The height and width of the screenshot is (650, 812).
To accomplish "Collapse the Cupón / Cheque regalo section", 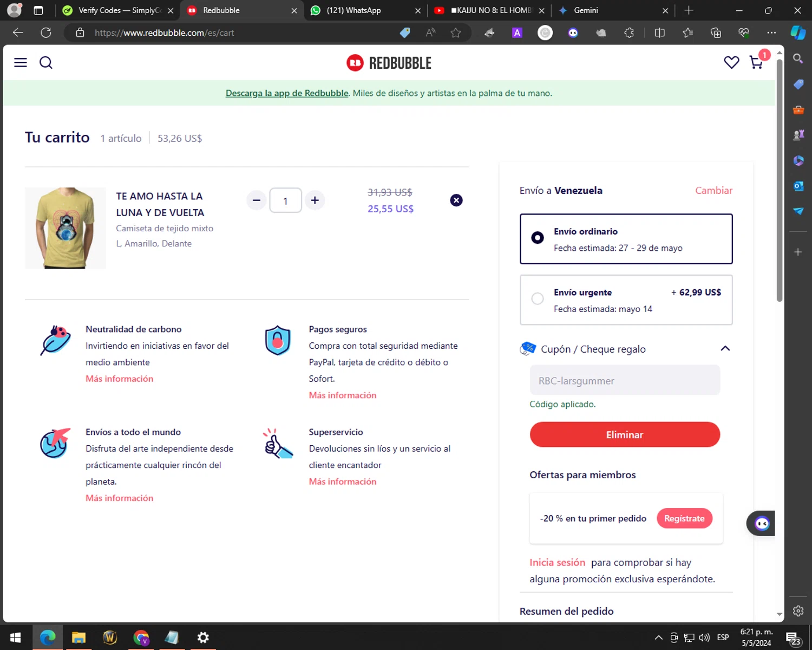I will (x=725, y=349).
